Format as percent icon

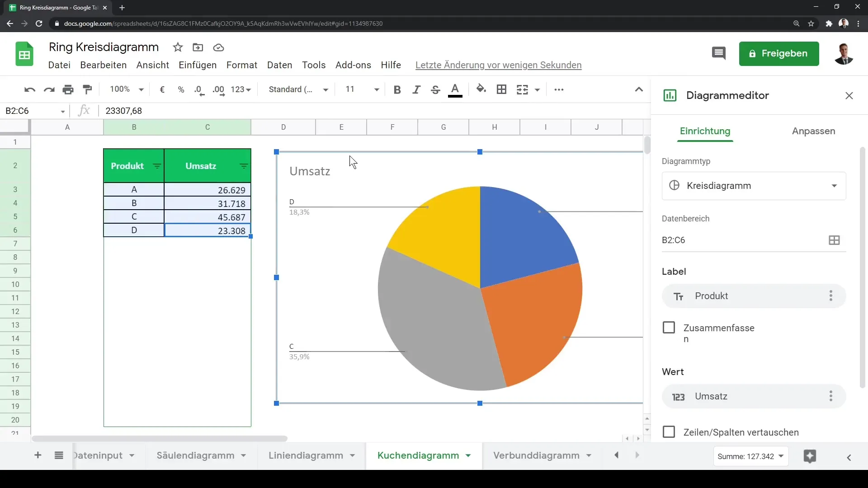(181, 89)
